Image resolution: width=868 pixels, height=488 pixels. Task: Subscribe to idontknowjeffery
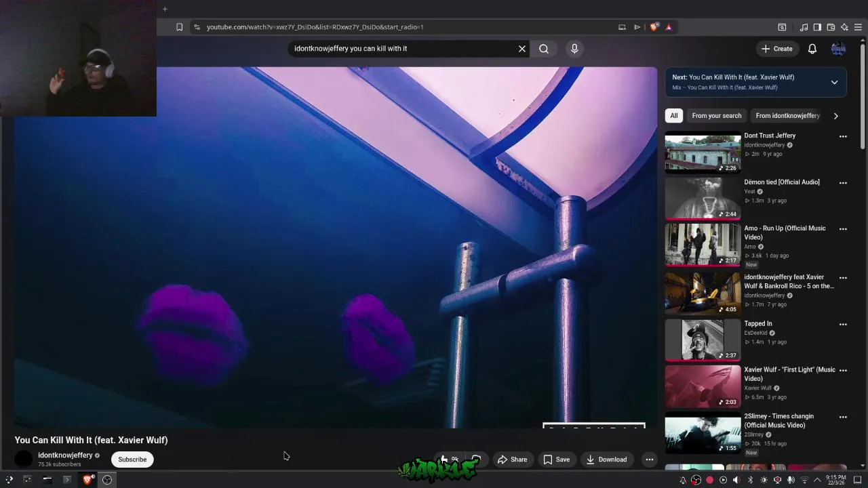132,460
